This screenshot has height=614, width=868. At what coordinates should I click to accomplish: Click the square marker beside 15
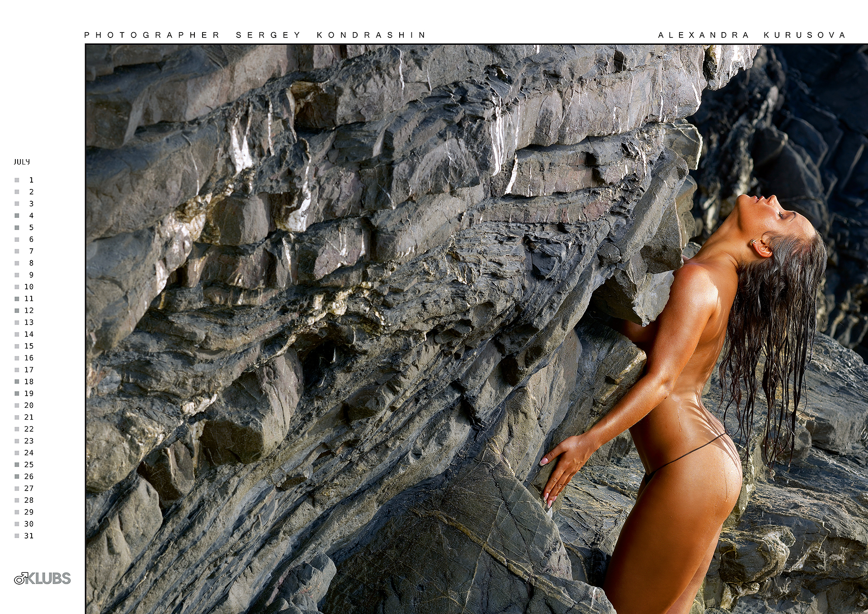pos(17,346)
